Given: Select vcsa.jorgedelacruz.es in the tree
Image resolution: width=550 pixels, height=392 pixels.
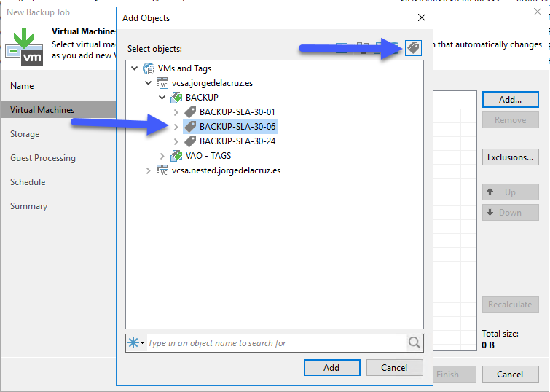Looking at the screenshot, I should [x=212, y=83].
